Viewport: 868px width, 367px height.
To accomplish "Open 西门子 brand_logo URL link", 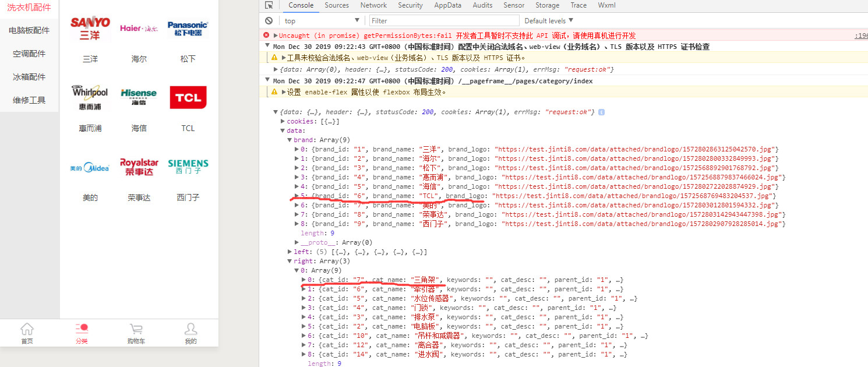I will pyautogui.click(x=643, y=224).
